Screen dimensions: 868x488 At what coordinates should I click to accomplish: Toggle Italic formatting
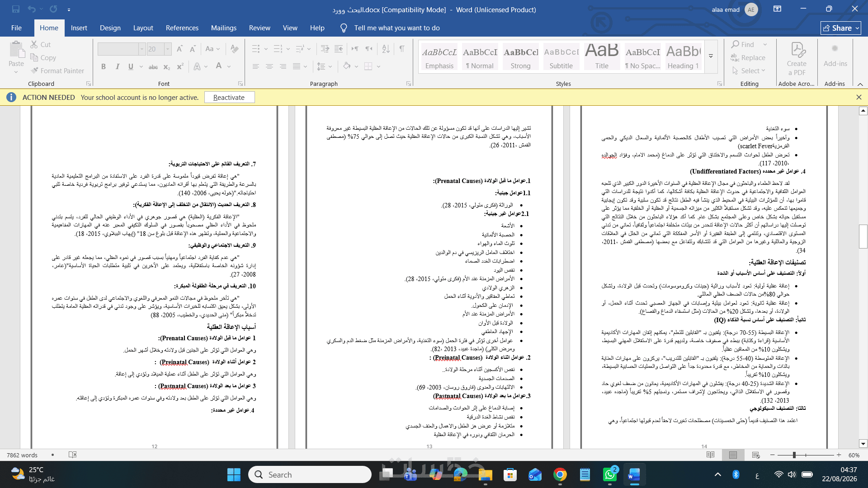[x=117, y=66]
